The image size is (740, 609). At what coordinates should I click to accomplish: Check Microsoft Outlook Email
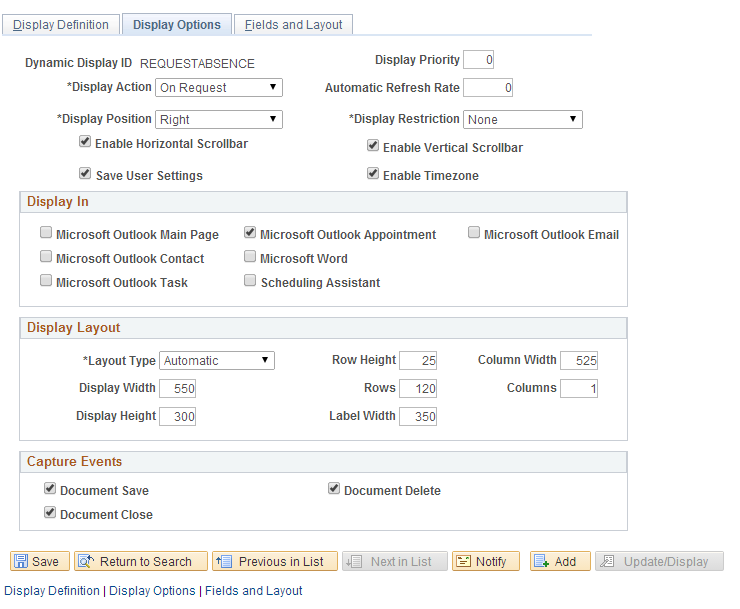pyautogui.click(x=474, y=232)
